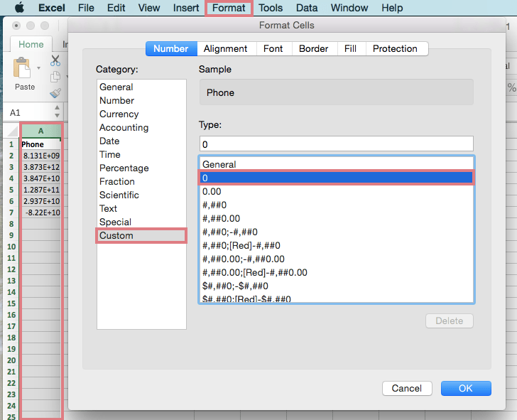Screen dimensions: 517x420
Task: Click cell containing 3.873E+12
Action: (41, 167)
